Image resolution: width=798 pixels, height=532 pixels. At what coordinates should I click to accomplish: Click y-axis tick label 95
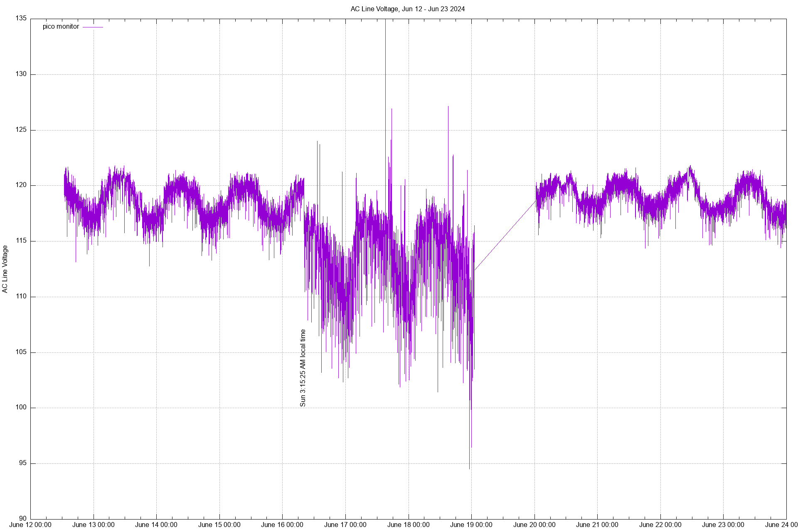[23, 463]
